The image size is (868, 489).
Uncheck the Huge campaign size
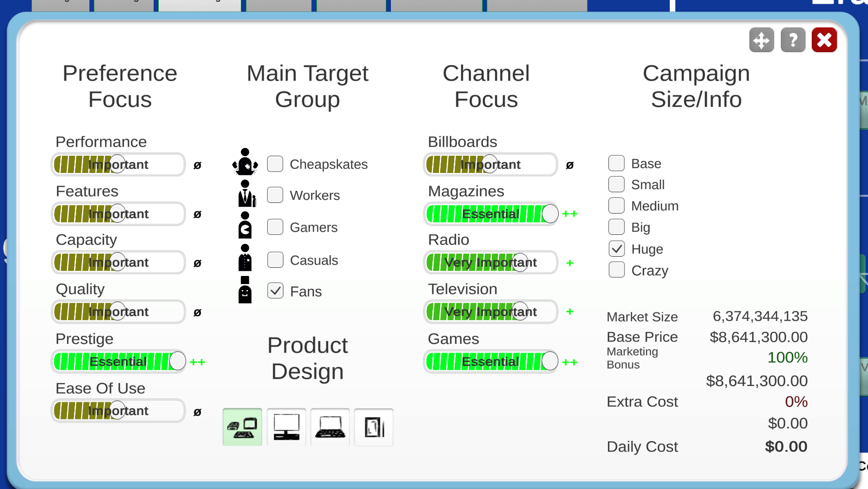pos(617,249)
